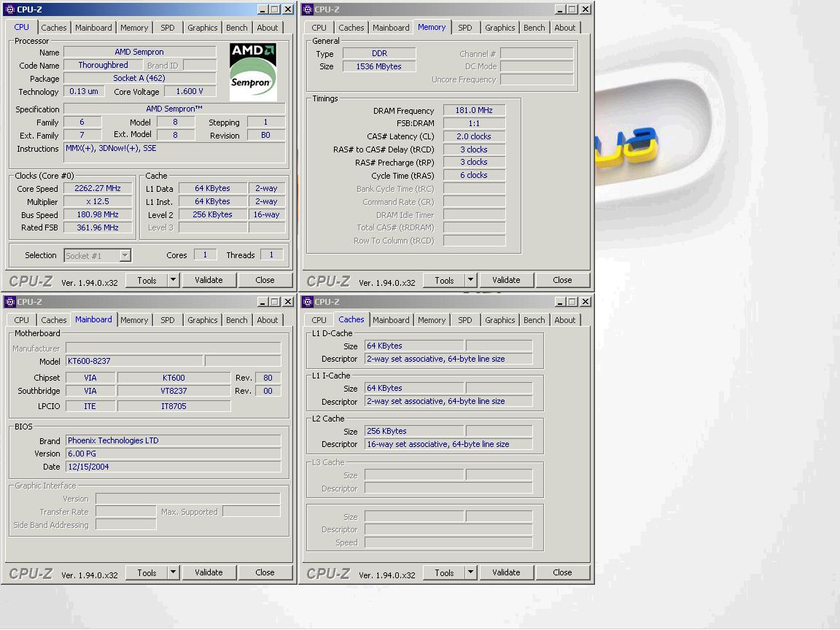840x630 pixels.
Task: Click the CAS# Latency value 2.0 clocks
Action: point(474,136)
